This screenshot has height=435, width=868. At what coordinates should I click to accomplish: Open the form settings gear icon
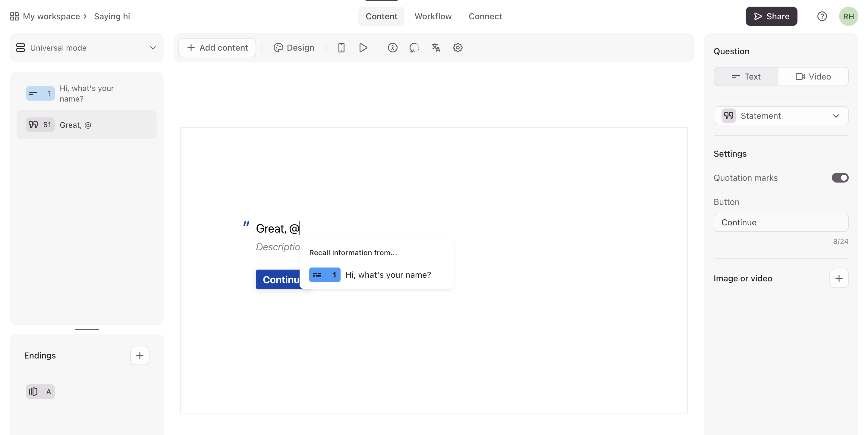click(458, 48)
